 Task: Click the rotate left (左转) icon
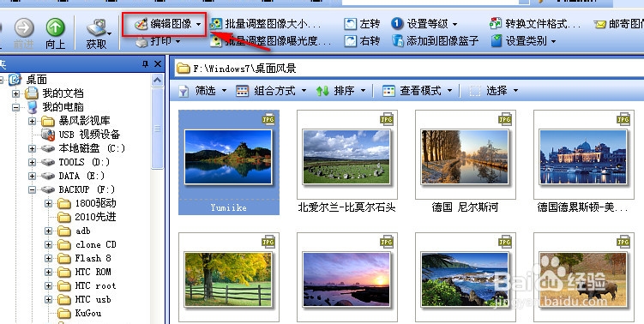[x=350, y=24]
